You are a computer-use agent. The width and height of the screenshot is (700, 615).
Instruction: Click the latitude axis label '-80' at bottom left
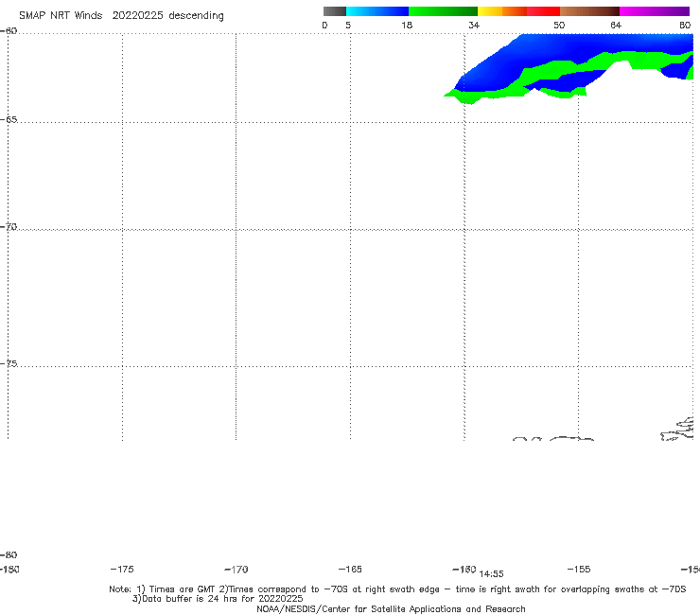9,554
